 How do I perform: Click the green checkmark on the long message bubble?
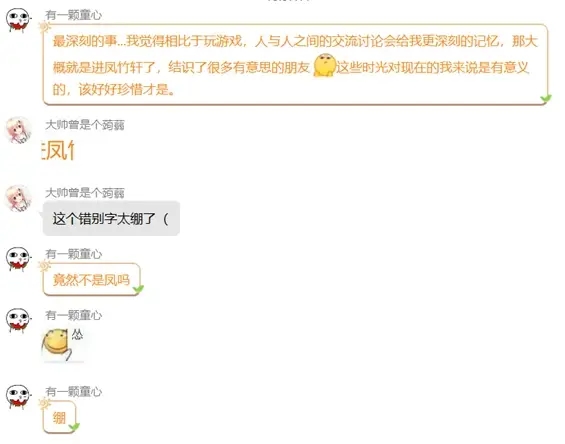[546, 98]
